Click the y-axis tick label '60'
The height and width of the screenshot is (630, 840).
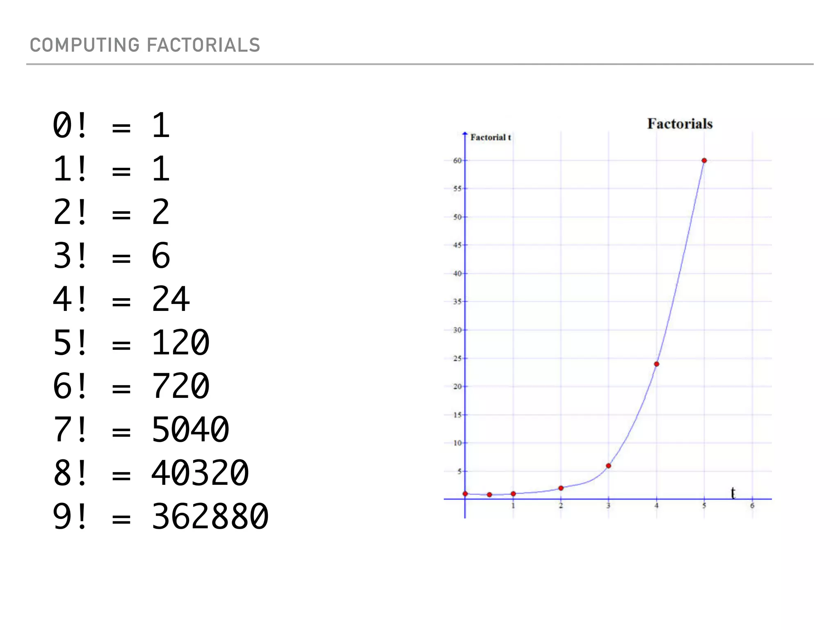[457, 161]
